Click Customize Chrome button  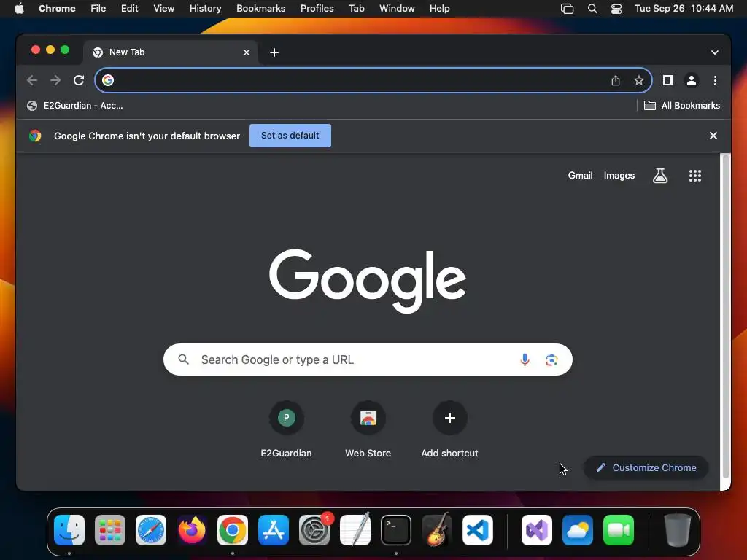[646, 467]
